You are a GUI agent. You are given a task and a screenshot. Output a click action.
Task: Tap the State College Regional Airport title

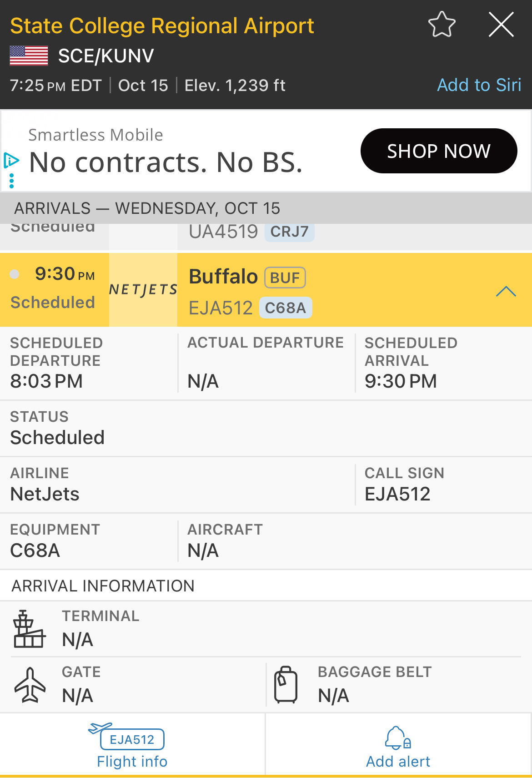pos(162,26)
